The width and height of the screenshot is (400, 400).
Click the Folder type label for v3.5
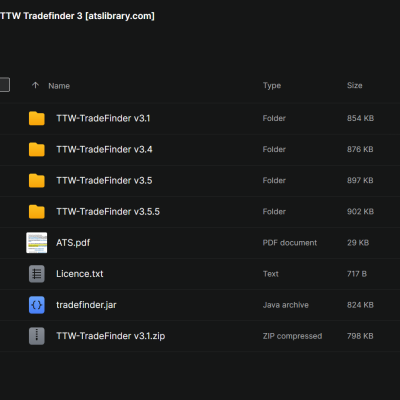pos(274,180)
